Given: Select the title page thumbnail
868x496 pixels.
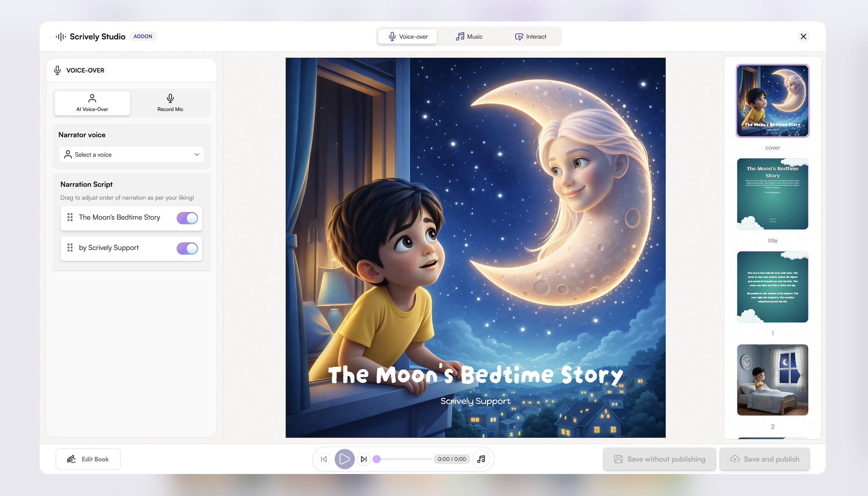Looking at the screenshot, I should [772, 194].
